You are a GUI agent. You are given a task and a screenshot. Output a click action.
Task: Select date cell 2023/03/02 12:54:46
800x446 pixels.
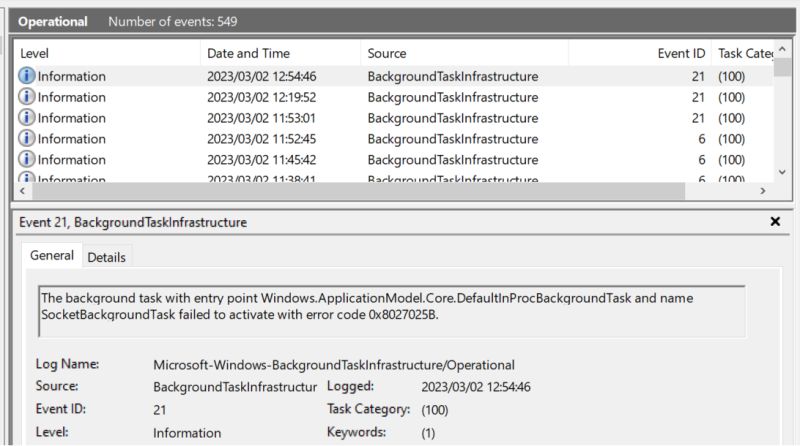[x=262, y=76]
